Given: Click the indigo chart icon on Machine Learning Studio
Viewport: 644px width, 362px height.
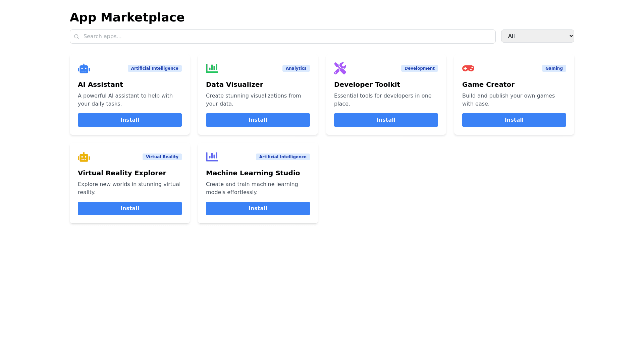Looking at the screenshot, I should tap(212, 157).
